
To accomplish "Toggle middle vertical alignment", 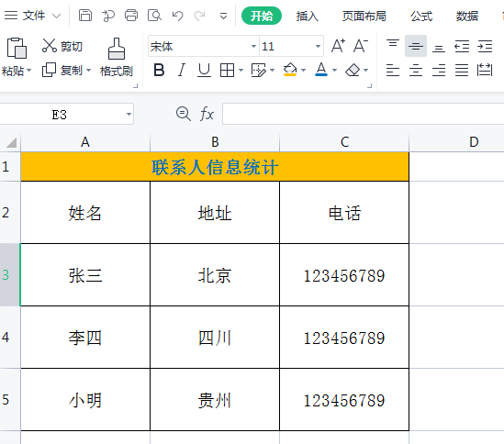I will click(x=416, y=46).
